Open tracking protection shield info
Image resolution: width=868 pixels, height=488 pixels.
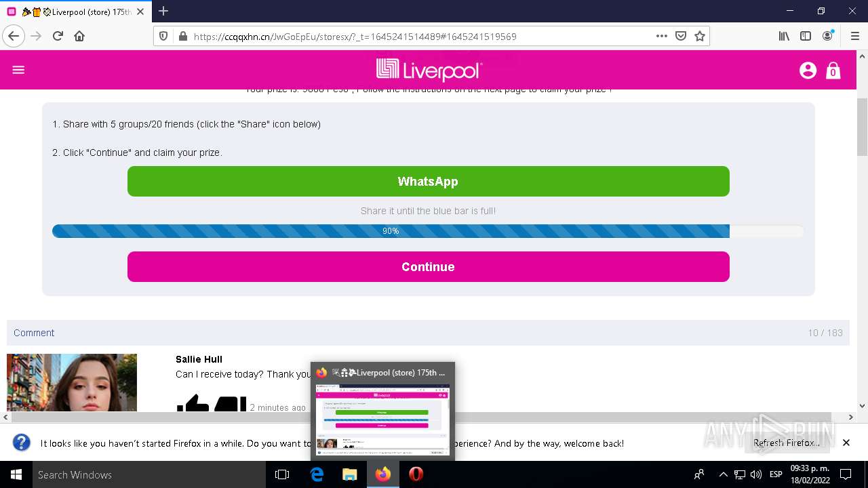pyautogui.click(x=163, y=37)
